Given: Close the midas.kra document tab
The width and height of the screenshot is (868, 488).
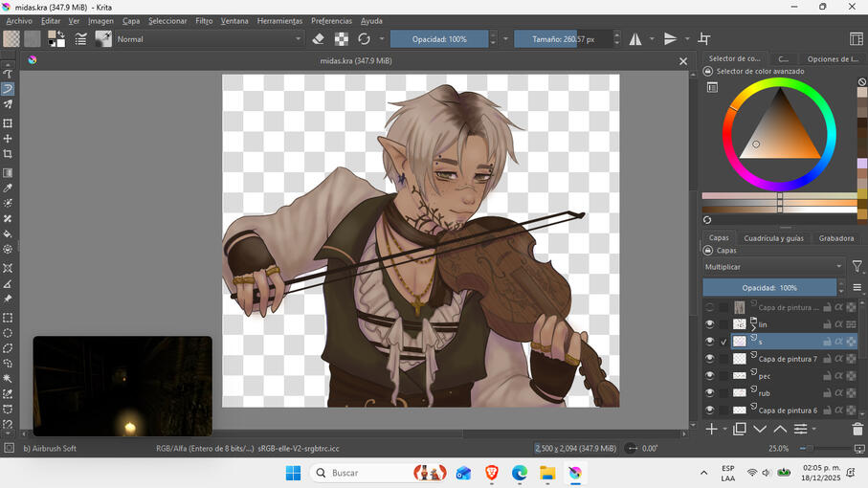Looking at the screenshot, I should pos(683,61).
